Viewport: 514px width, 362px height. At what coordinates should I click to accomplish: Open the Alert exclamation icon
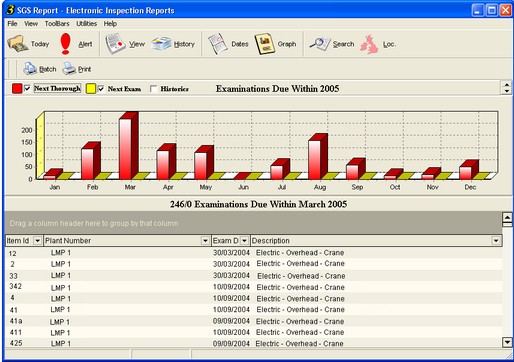[x=66, y=44]
